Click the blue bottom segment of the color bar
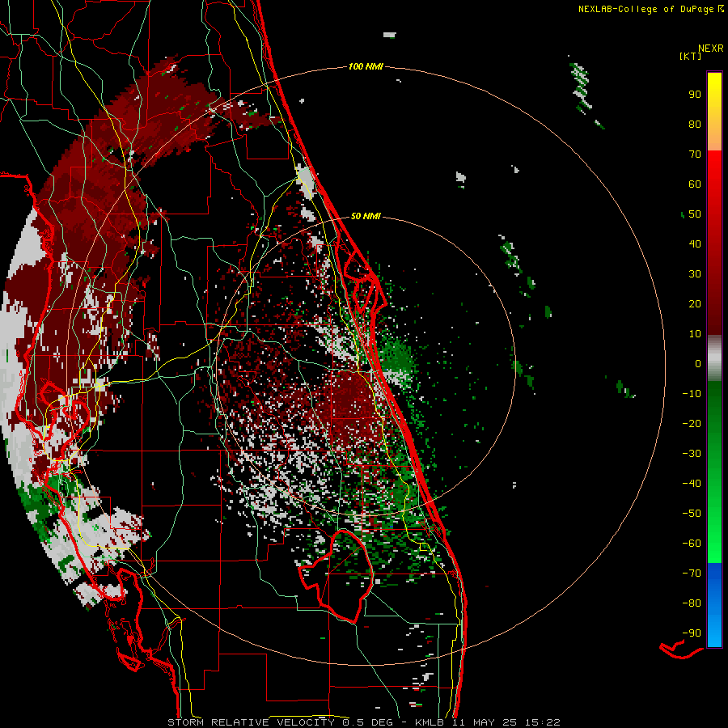Image resolution: width=728 pixels, height=728 pixels. 714,605
